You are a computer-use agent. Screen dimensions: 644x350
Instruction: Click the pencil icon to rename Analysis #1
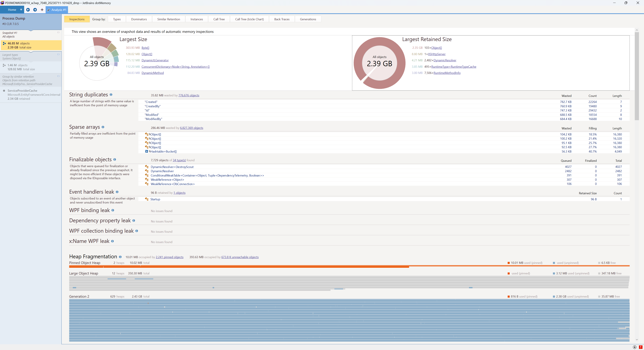point(49,10)
